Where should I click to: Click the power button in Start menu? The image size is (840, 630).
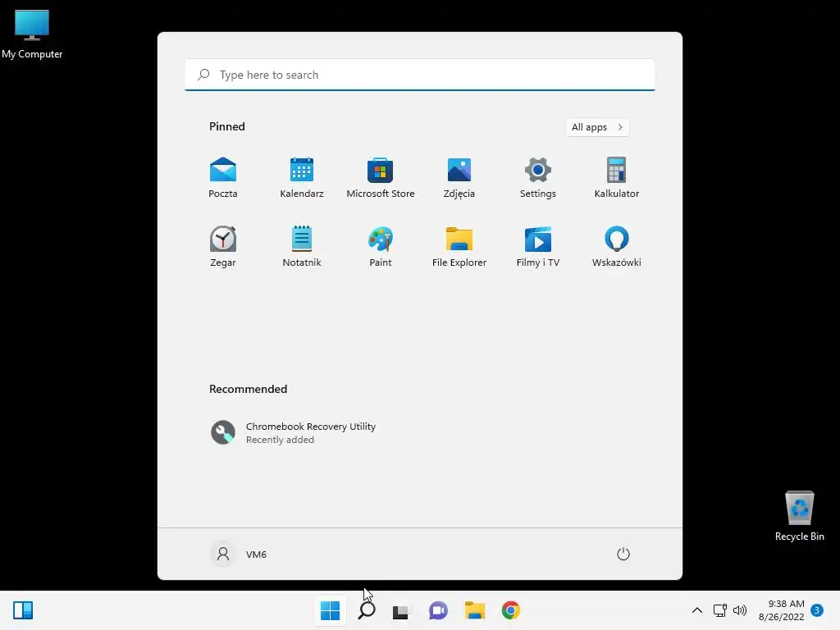pos(623,554)
